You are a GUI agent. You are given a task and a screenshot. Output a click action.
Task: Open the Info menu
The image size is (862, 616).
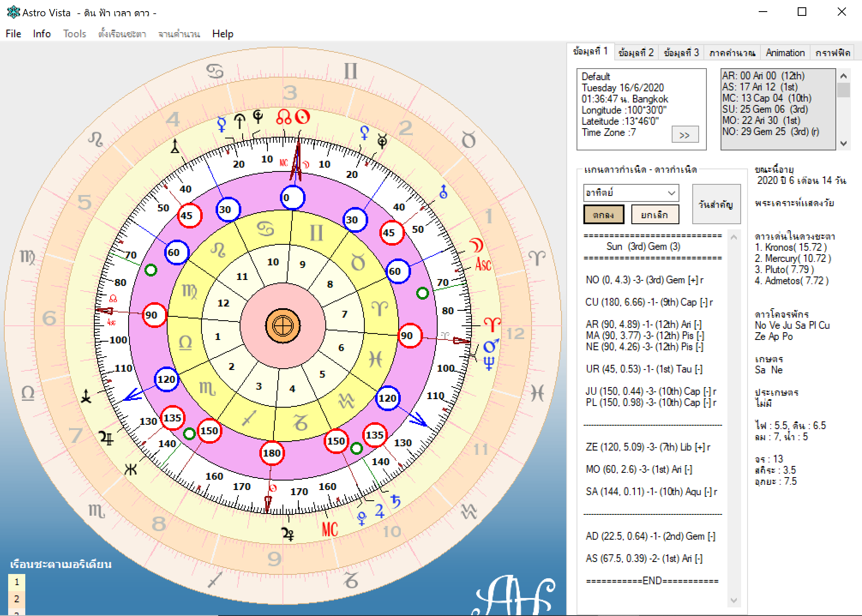click(42, 34)
